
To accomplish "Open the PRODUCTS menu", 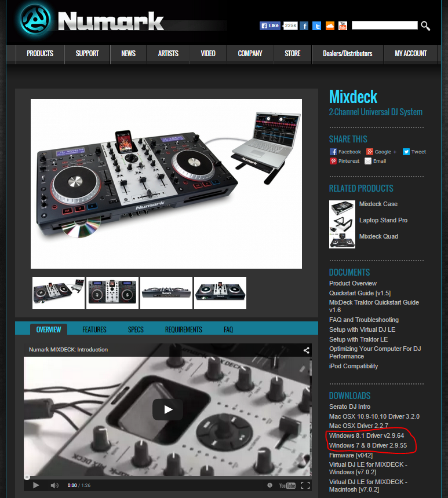I will point(40,54).
